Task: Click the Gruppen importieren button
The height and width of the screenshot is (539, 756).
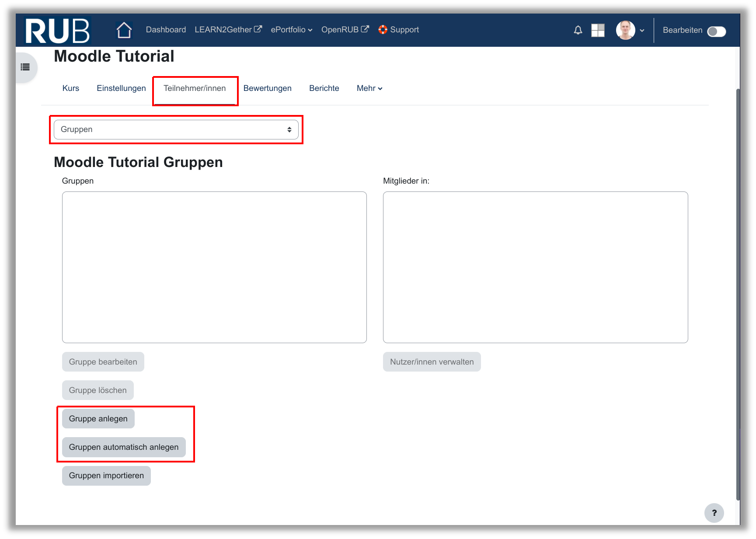Action: [106, 476]
